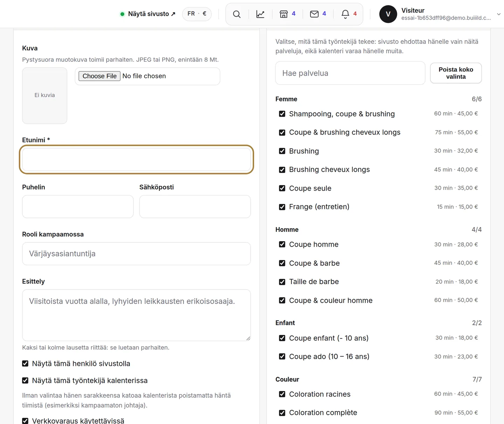Click the Choose File button

click(99, 76)
